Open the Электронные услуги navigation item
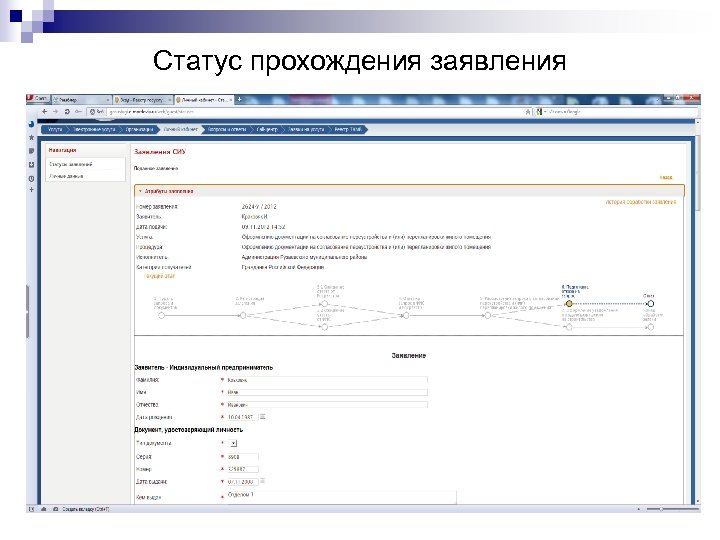The image size is (720, 540). [x=94, y=129]
